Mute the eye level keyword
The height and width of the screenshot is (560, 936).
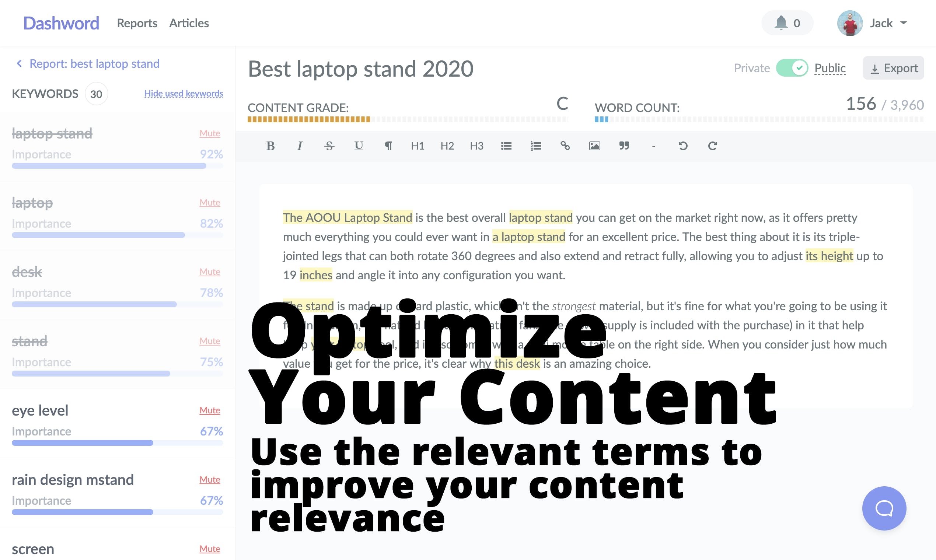[209, 410]
